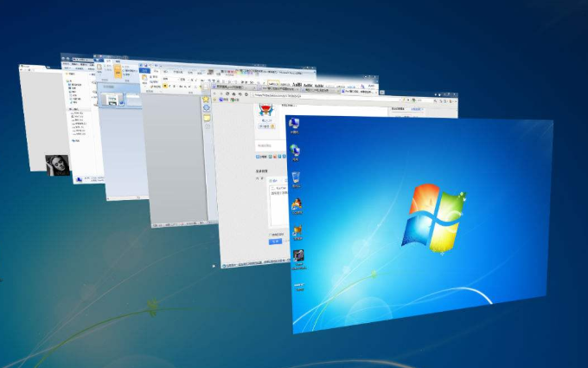This screenshot has width=588, height=368.
Task: Click the yellow sticky note icon in the browser sidebar
Action: pos(207,118)
